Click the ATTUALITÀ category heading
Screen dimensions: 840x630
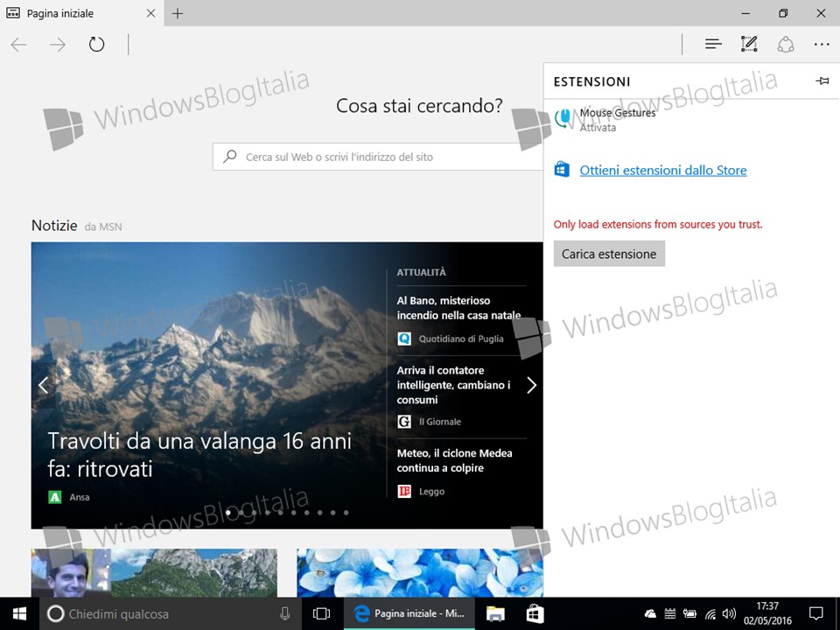click(x=421, y=272)
